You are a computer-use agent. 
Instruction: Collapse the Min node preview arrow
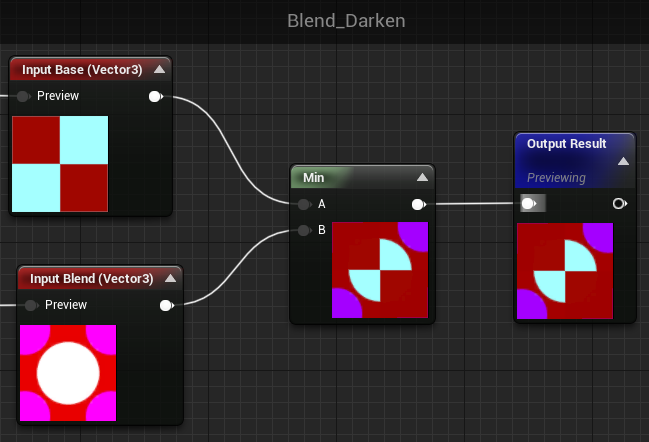(x=422, y=177)
